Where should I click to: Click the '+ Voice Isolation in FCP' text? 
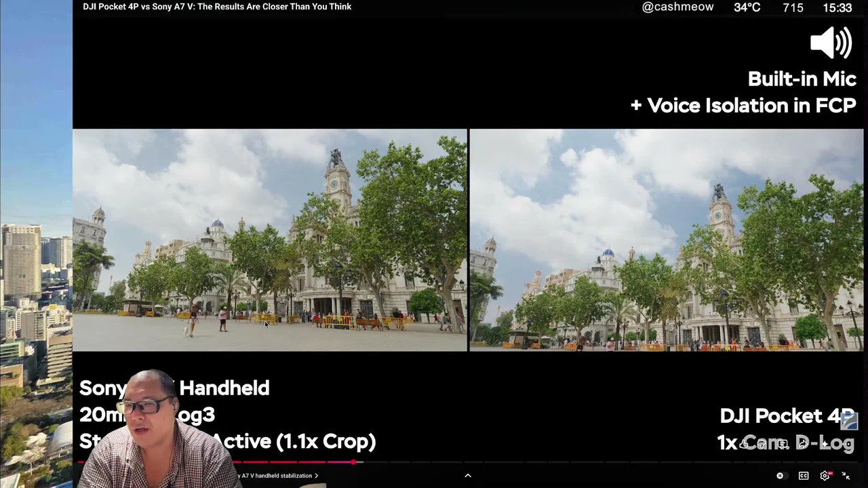743,106
